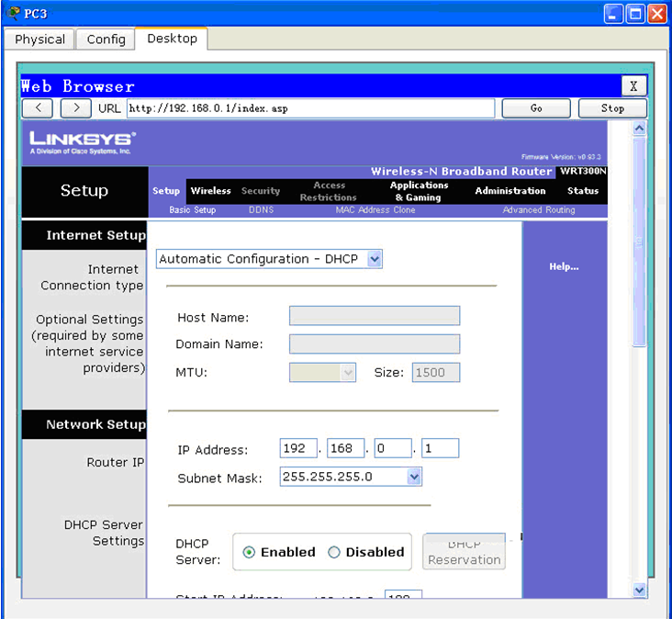Click the IP Address first octet field 192

pos(298,448)
